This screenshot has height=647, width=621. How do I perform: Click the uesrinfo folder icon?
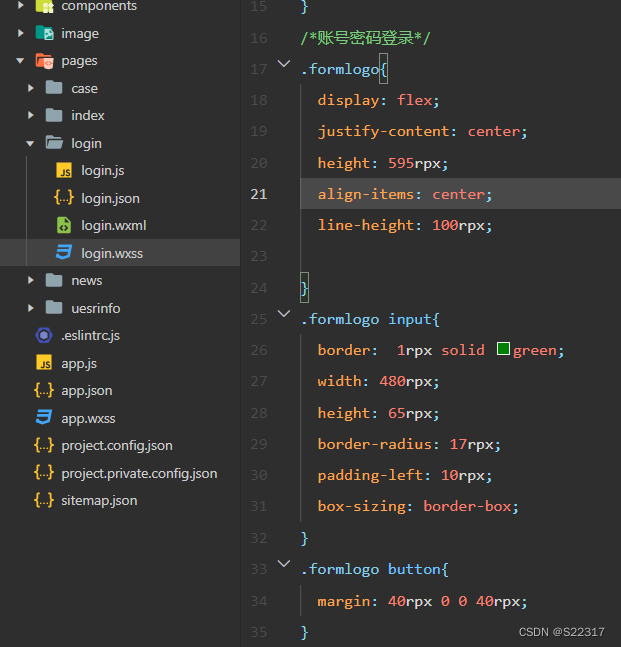click(x=54, y=307)
